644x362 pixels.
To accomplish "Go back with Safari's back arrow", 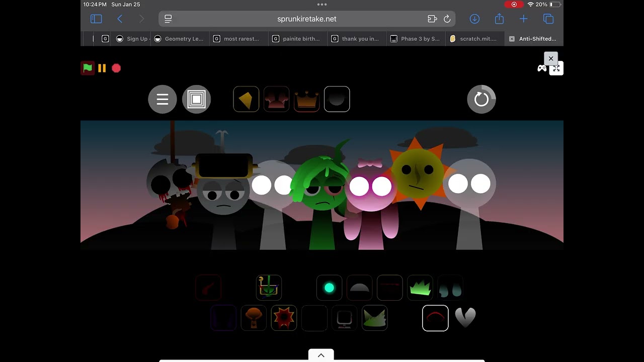I will (120, 19).
